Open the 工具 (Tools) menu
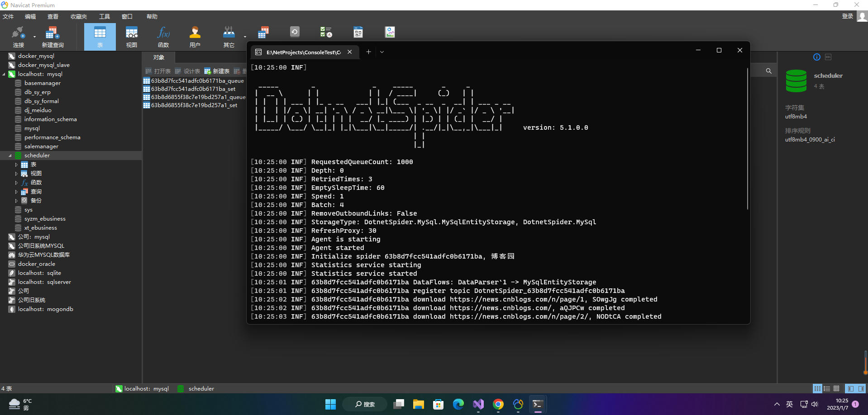Screen dimensions: 868x415 (x=105, y=17)
